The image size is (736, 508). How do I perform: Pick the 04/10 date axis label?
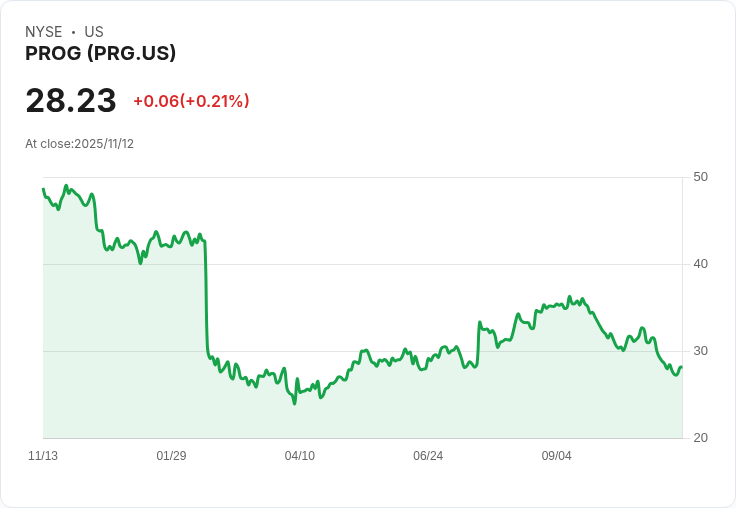(299, 456)
